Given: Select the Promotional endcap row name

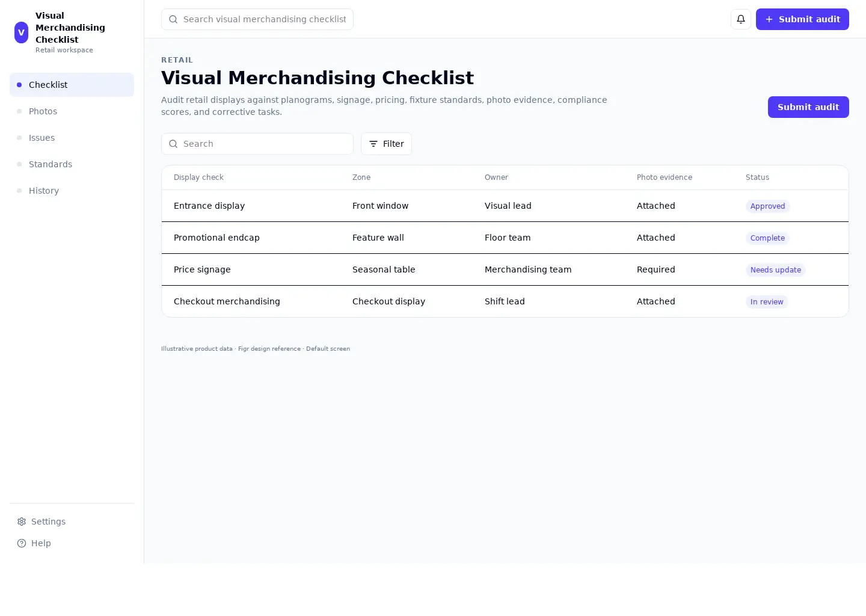Looking at the screenshot, I should tap(216, 238).
